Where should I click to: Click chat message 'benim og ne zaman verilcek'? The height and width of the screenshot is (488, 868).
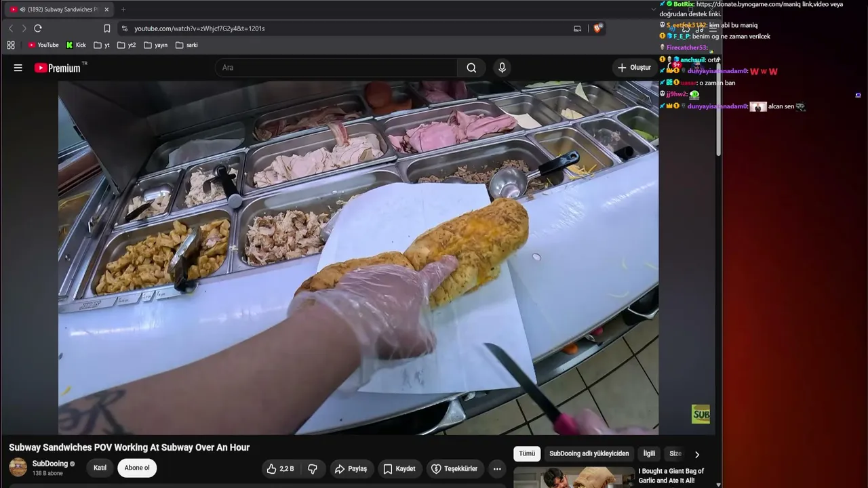coord(731,37)
